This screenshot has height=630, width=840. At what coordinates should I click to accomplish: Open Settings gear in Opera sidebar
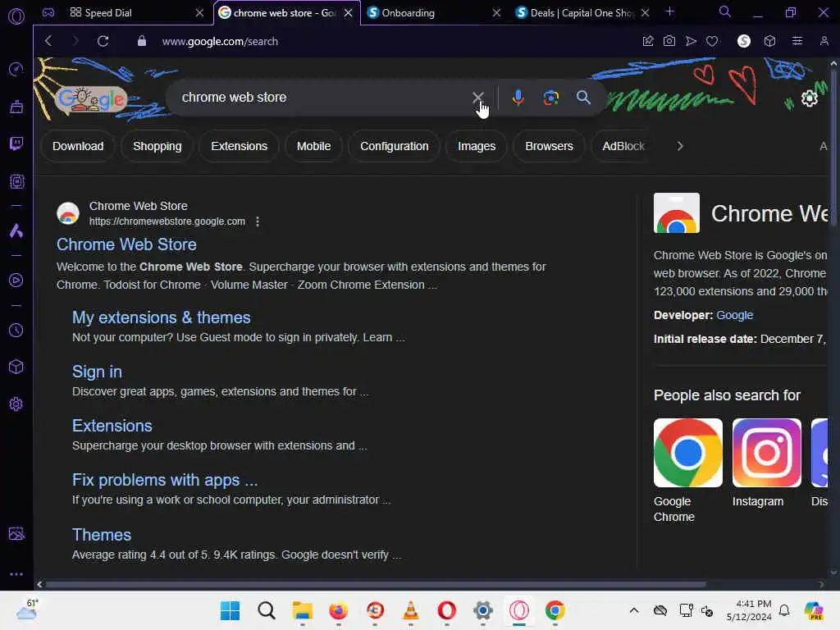pyautogui.click(x=16, y=404)
